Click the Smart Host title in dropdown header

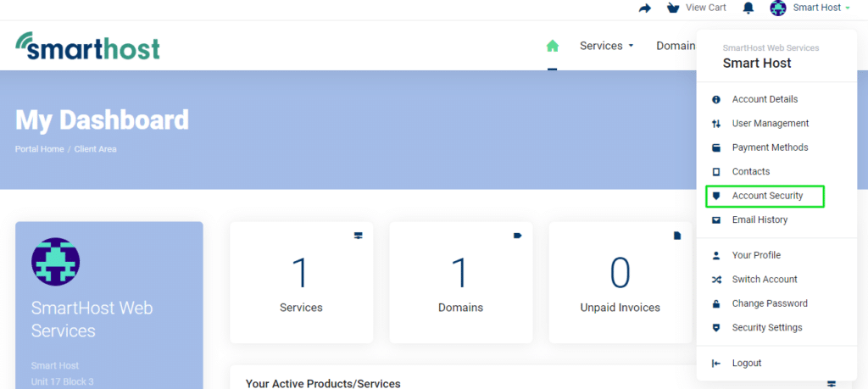click(757, 63)
